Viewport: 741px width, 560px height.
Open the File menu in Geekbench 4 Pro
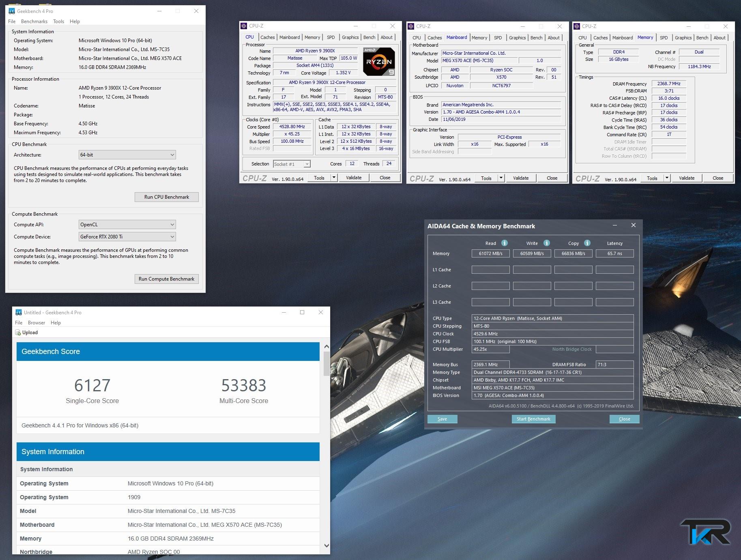[12, 21]
